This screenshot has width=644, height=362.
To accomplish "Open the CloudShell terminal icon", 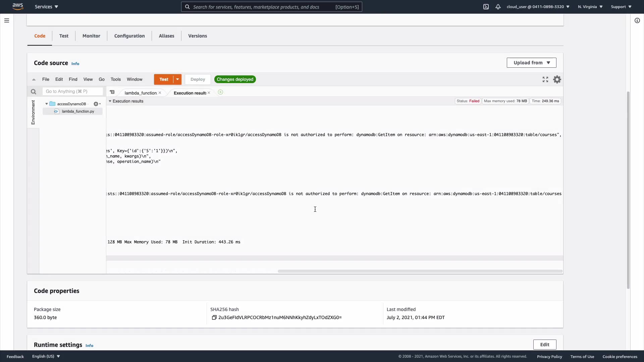I will (x=486, y=7).
